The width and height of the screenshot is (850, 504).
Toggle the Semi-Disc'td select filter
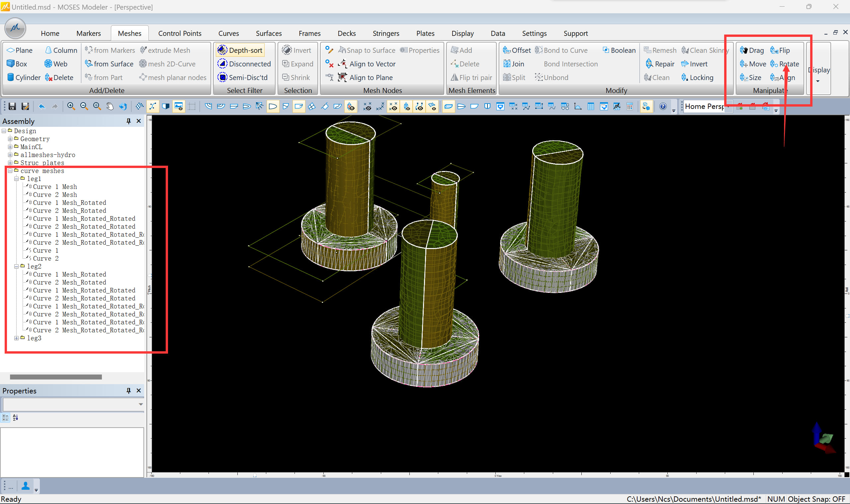pyautogui.click(x=242, y=77)
